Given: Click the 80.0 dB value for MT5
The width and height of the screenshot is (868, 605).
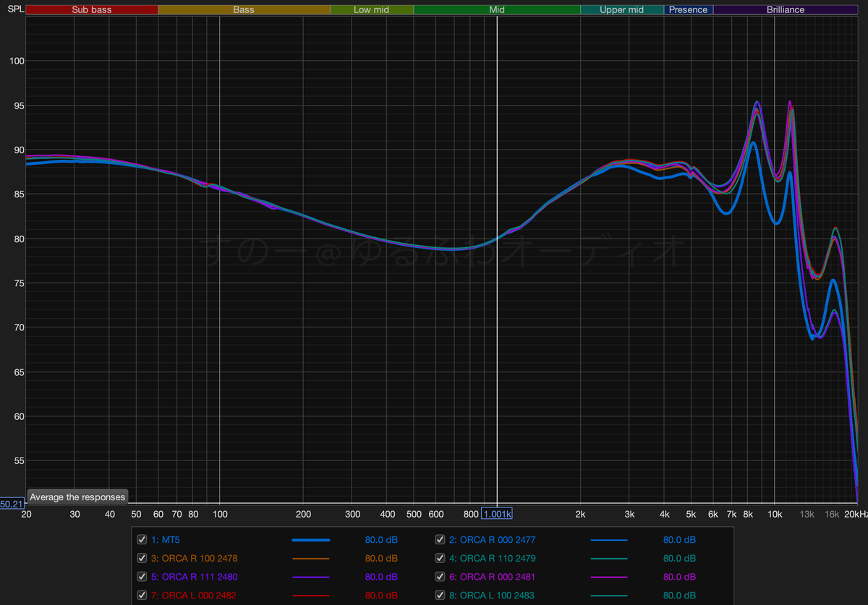Looking at the screenshot, I should 381,540.
